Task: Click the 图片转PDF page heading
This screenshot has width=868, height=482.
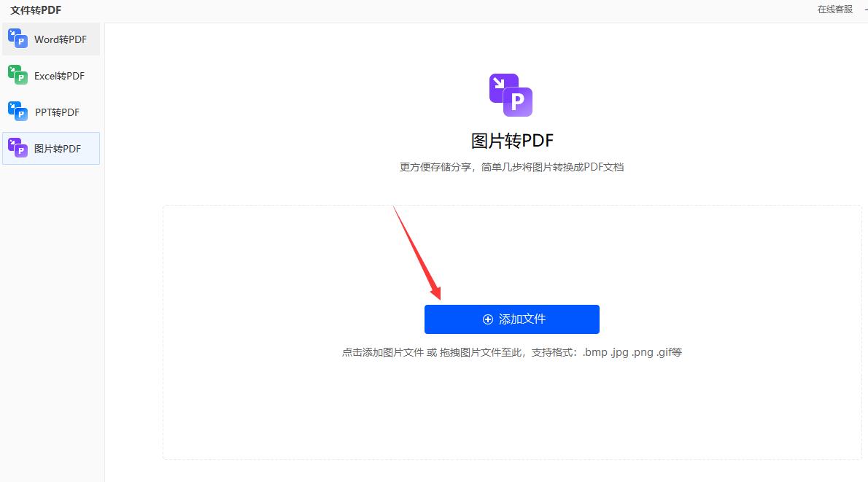Action: (511, 139)
